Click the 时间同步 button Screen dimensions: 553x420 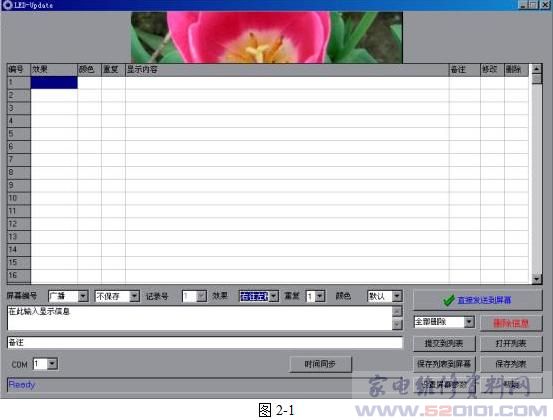[x=320, y=364]
